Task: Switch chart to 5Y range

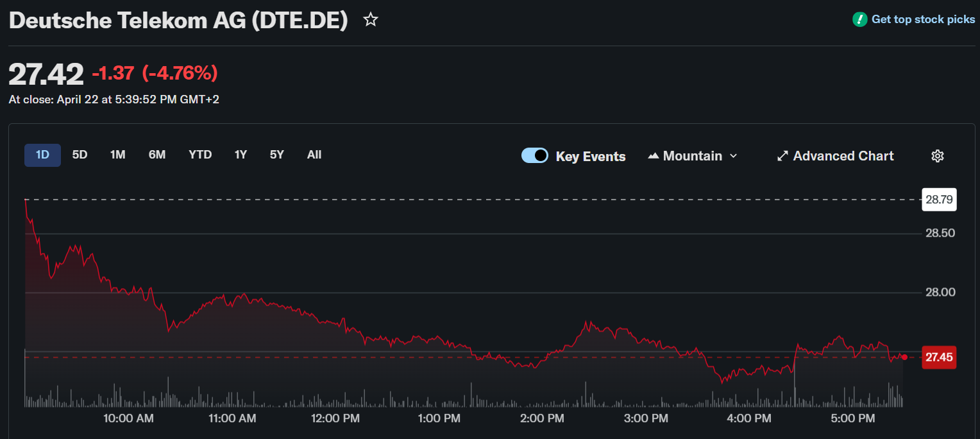Action: tap(276, 155)
